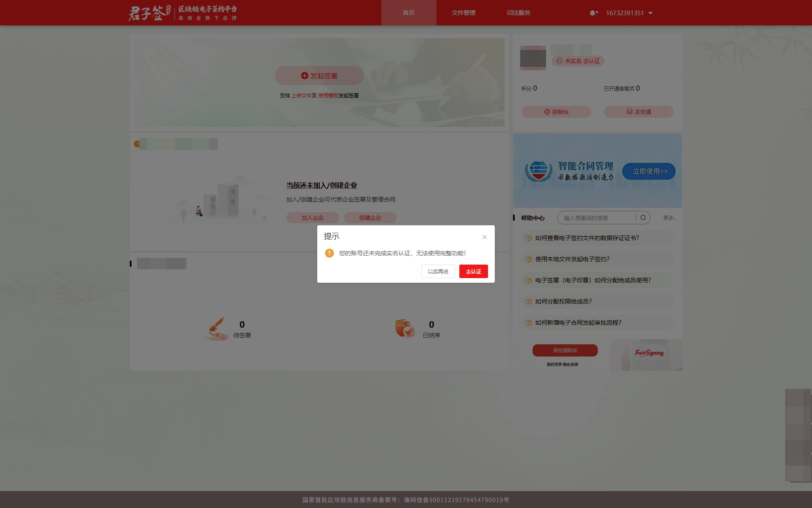Click the notification bell icon
812x508 pixels.
click(593, 13)
